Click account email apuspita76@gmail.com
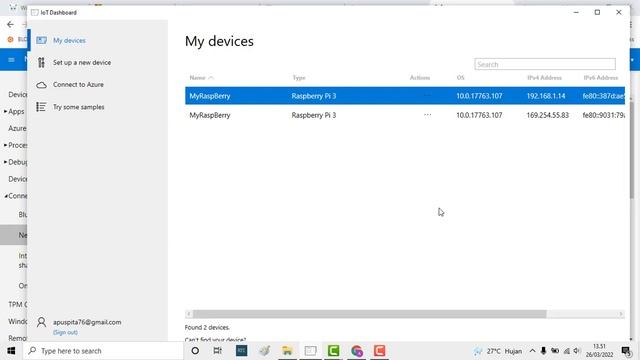 (87, 322)
